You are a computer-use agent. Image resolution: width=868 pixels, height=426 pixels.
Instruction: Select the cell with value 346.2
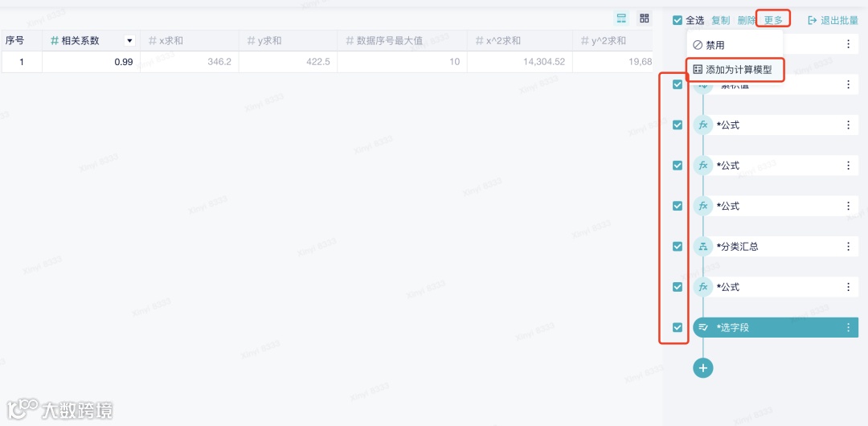(190, 62)
